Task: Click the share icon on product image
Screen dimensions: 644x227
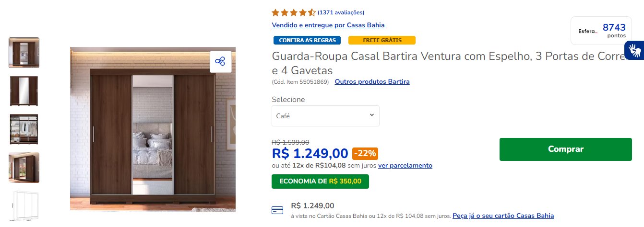Action: coord(220,61)
